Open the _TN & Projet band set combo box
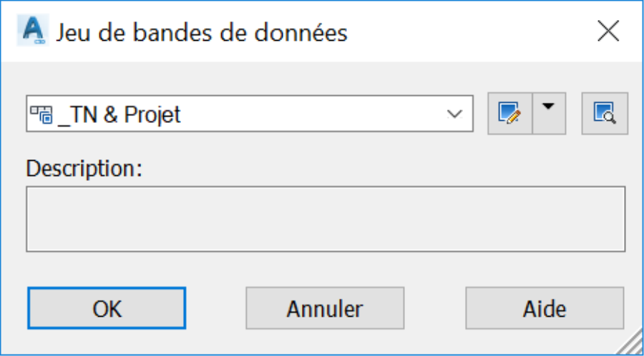The image size is (644, 356). tap(250, 114)
